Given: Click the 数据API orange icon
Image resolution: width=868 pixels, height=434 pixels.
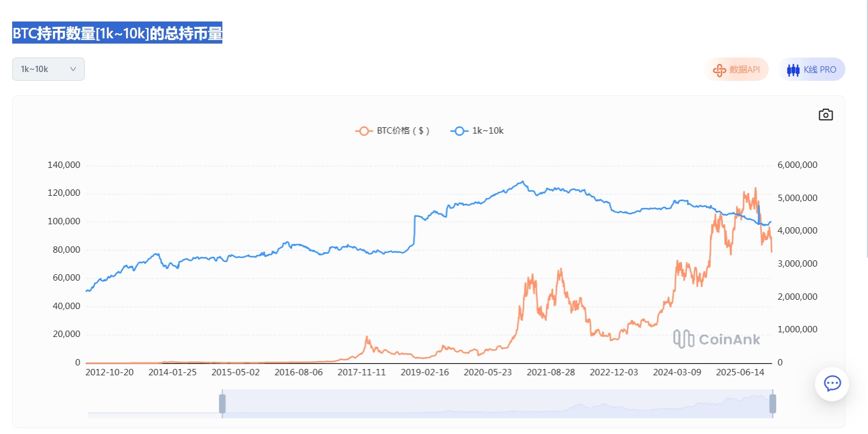Looking at the screenshot, I should click(x=719, y=70).
